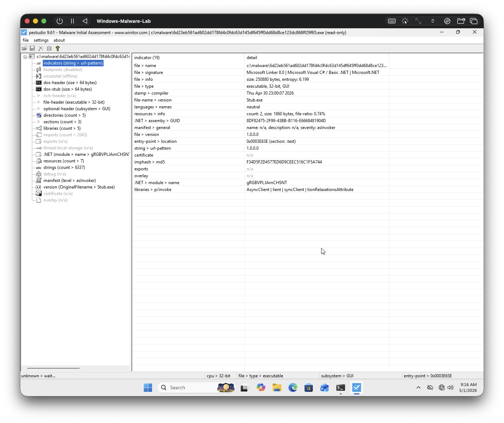The image size is (504, 423).
Task: Click the left tree horizontal scrollbar
Action: point(53,368)
